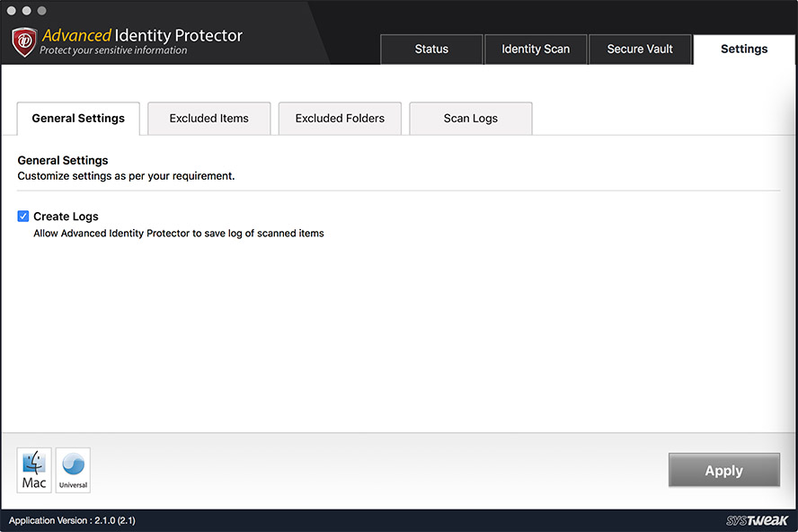
Task: Switch to the Identity Scan tab
Action: [536, 49]
